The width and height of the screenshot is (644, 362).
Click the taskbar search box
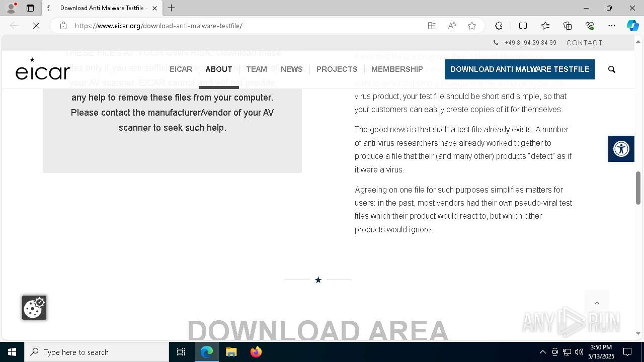(x=97, y=352)
